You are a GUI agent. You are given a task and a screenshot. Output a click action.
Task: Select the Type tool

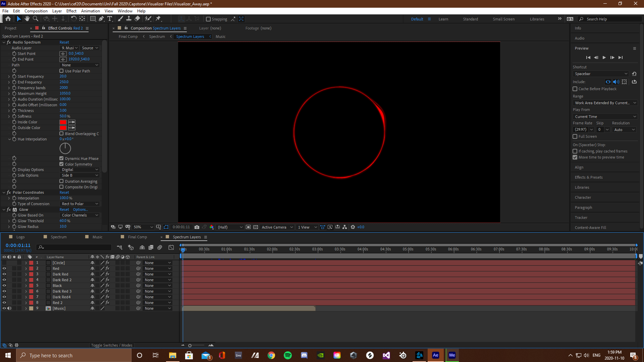click(110, 19)
